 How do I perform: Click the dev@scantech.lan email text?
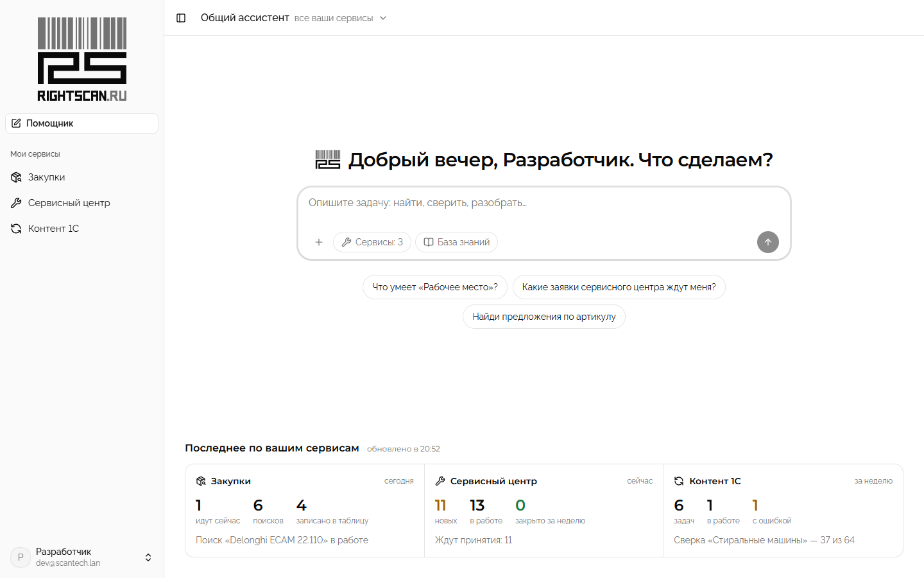(68, 563)
